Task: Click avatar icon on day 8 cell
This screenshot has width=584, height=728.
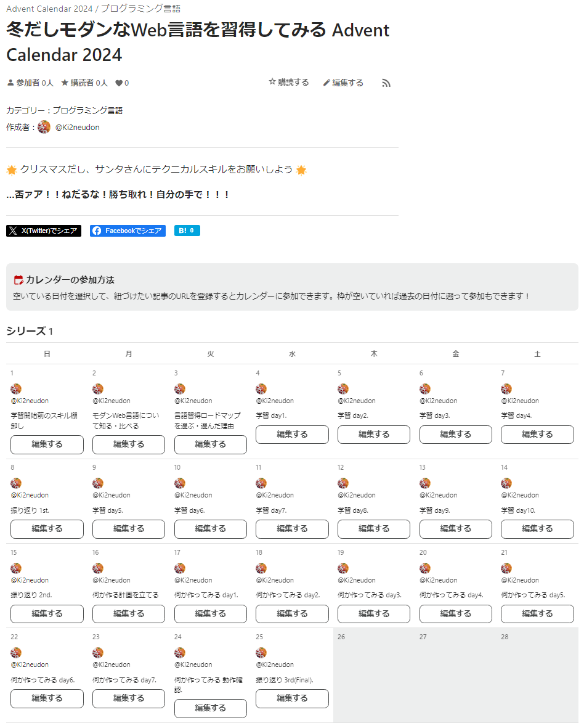Action: (x=16, y=483)
